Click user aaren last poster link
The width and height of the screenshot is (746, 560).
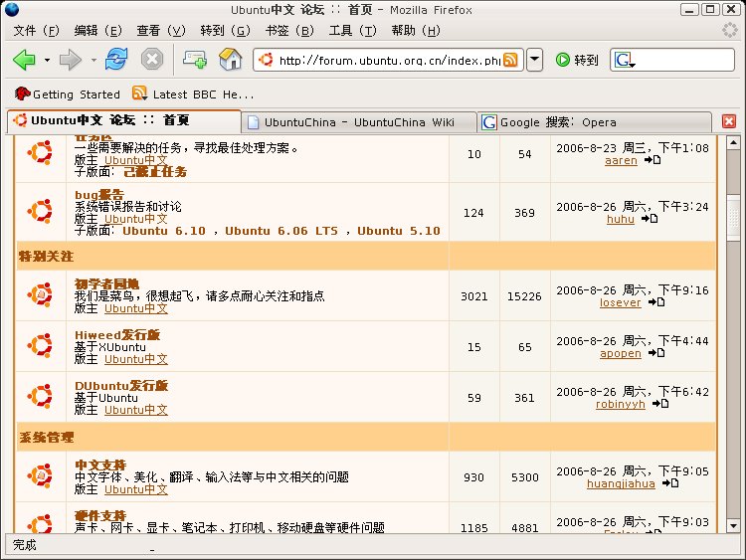pos(621,160)
